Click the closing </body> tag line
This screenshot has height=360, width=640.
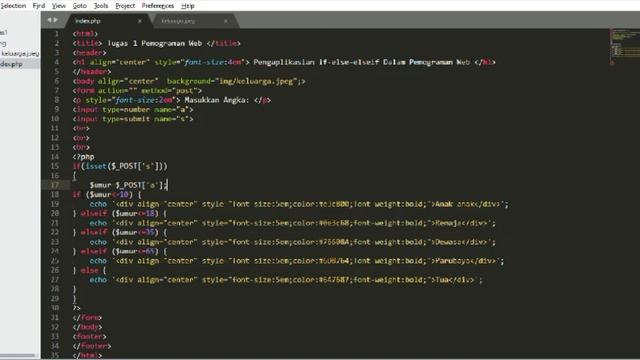point(87,327)
